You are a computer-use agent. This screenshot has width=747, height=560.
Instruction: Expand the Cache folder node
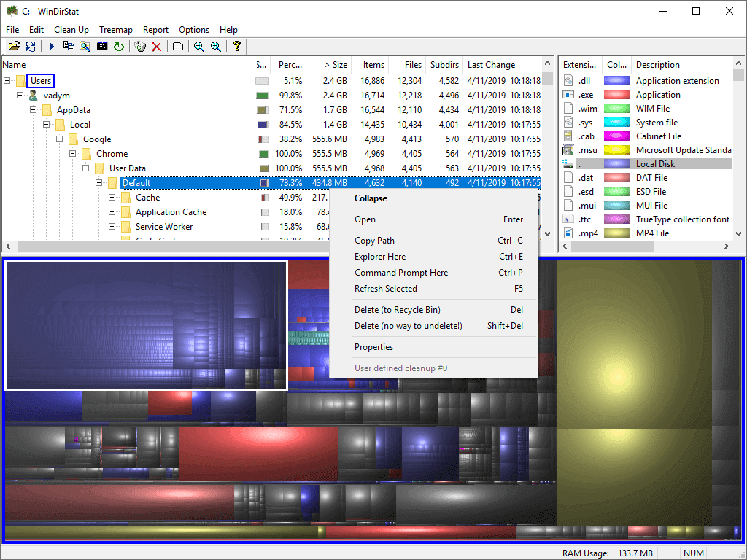[112, 197]
